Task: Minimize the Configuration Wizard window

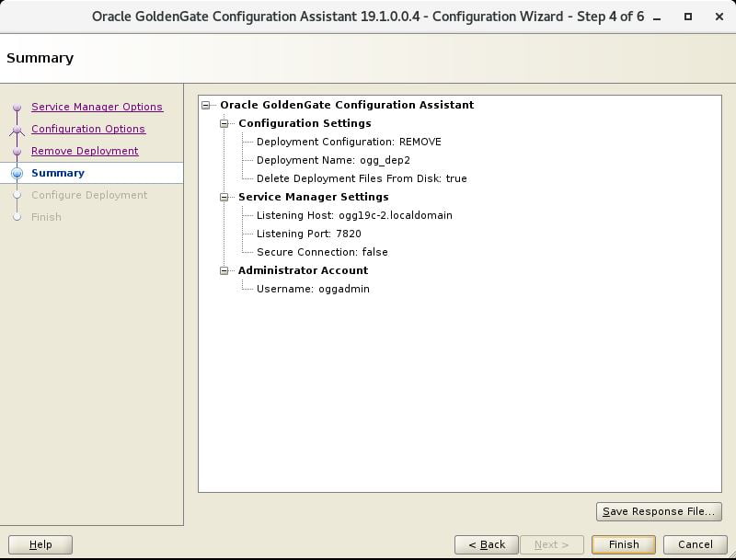Action: [x=657, y=17]
